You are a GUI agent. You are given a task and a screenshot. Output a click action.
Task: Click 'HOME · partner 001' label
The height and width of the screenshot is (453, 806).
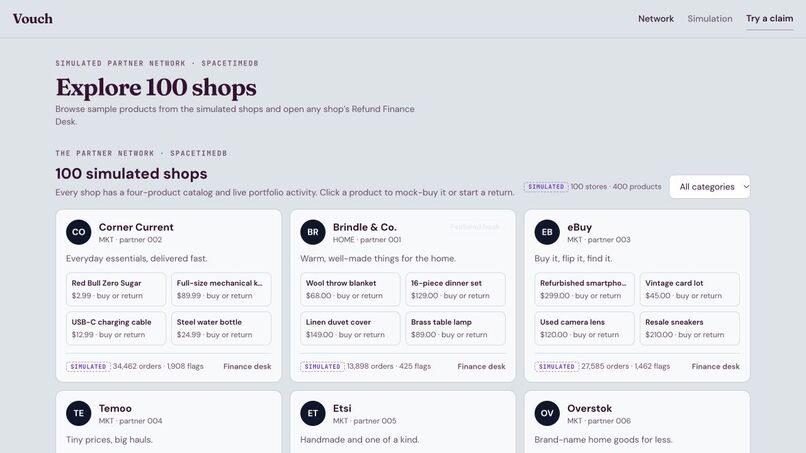click(x=367, y=240)
